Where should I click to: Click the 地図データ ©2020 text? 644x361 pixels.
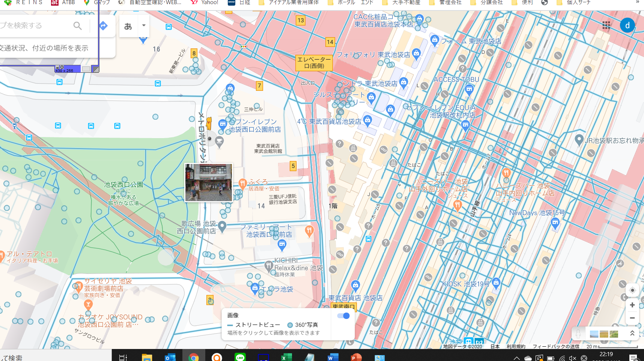pyautogui.click(x=463, y=346)
